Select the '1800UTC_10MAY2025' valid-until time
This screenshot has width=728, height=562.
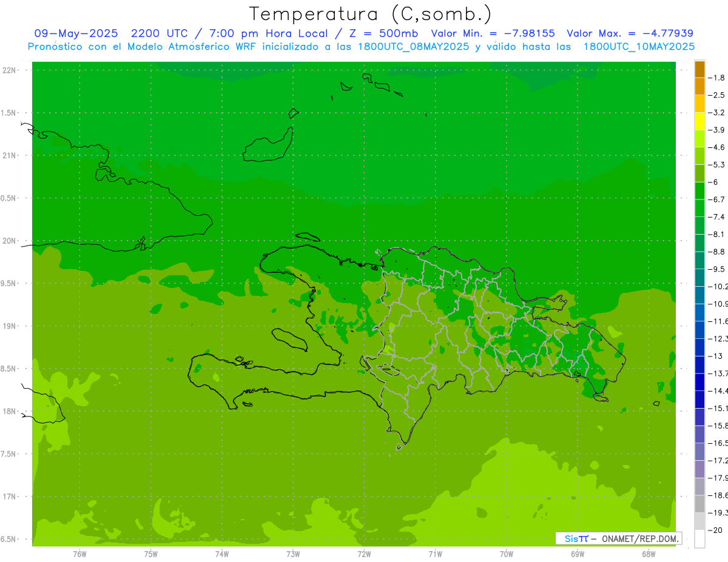(x=639, y=46)
